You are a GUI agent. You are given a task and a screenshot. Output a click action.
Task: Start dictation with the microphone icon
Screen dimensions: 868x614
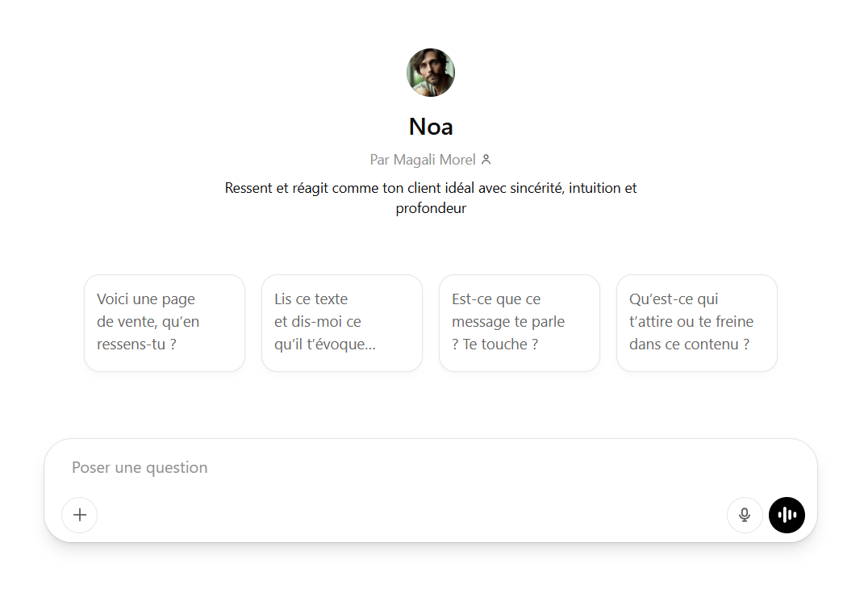pos(745,515)
